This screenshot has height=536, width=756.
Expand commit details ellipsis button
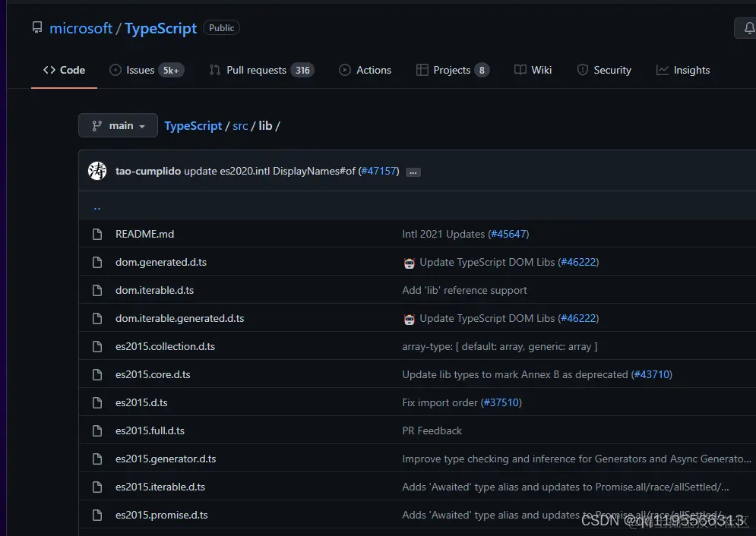pyautogui.click(x=413, y=172)
